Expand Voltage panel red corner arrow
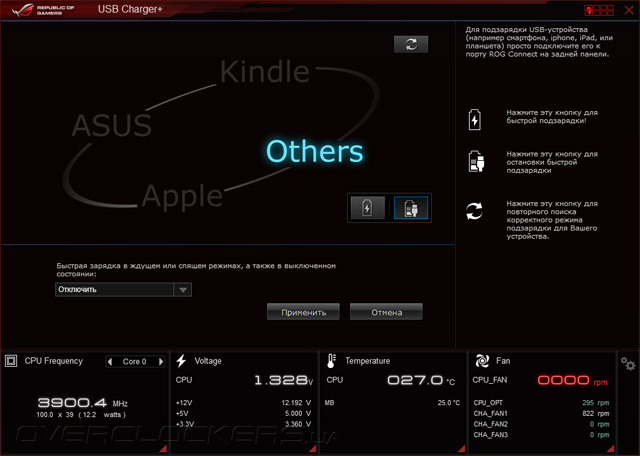Viewport: 640px width, 456px height. (313, 449)
